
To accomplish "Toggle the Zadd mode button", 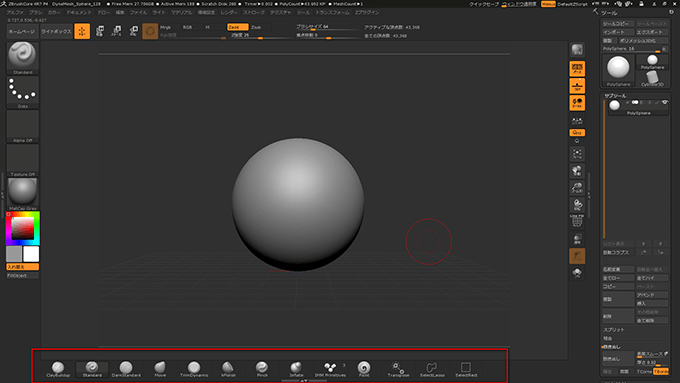I will [237, 27].
